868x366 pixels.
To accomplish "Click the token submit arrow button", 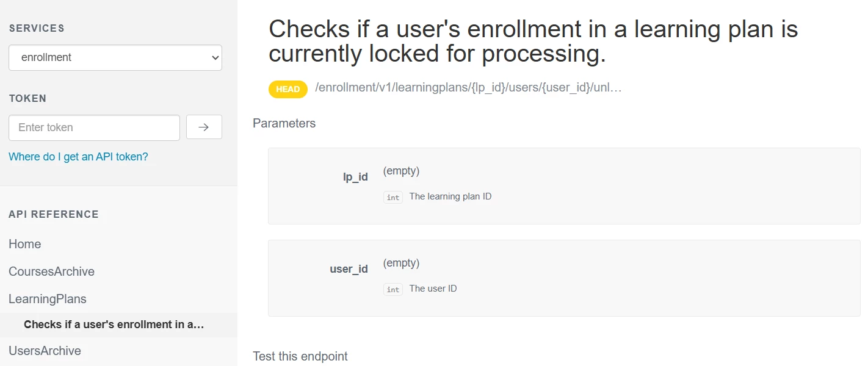I will tap(204, 127).
